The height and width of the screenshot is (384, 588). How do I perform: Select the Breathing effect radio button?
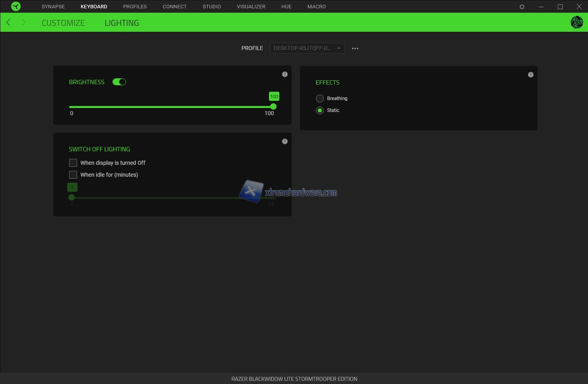click(x=320, y=98)
